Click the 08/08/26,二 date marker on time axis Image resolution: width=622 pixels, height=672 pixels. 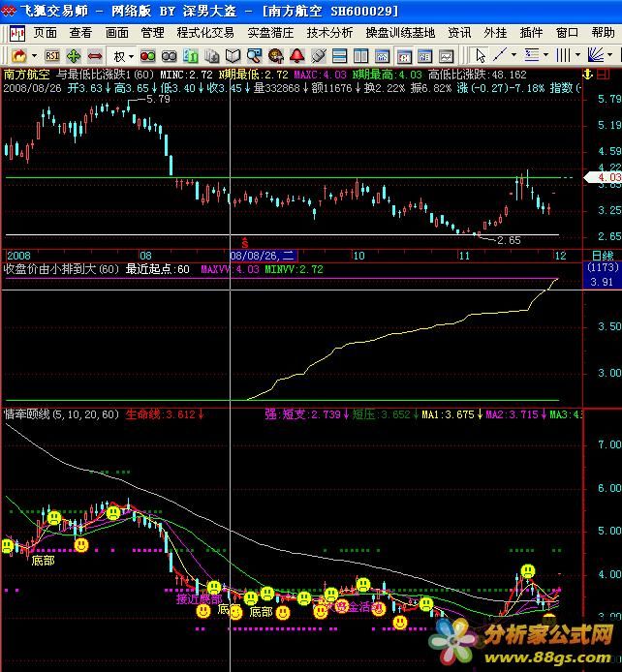tap(262, 256)
